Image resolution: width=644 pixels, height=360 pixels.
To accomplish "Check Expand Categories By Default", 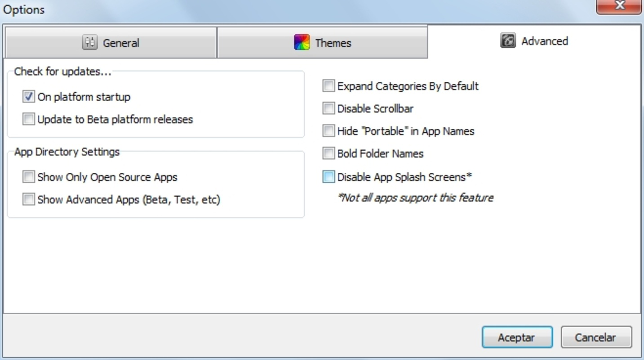I will click(x=329, y=86).
